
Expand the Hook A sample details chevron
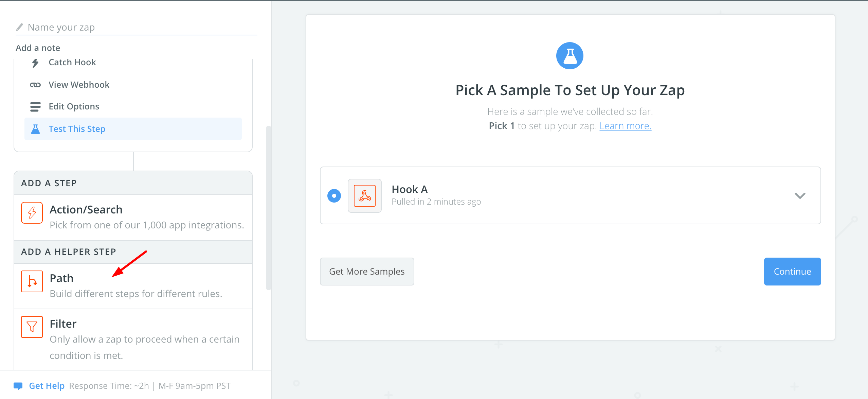tap(800, 196)
